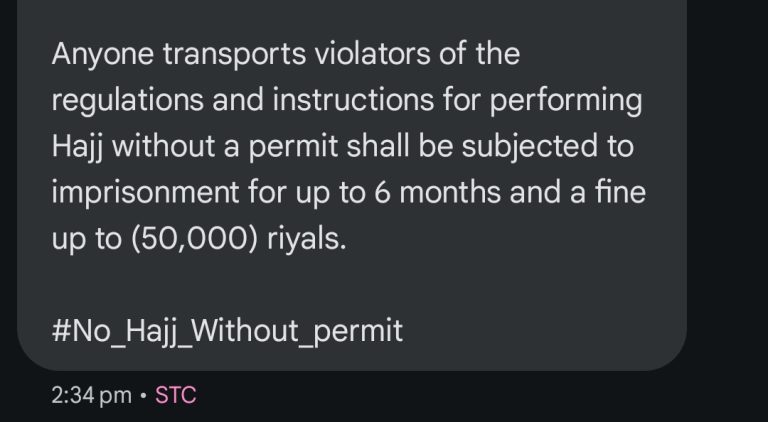The width and height of the screenshot is (768, 422).
Task: Click the word "riyals." in the message
Action: point(306,239)
